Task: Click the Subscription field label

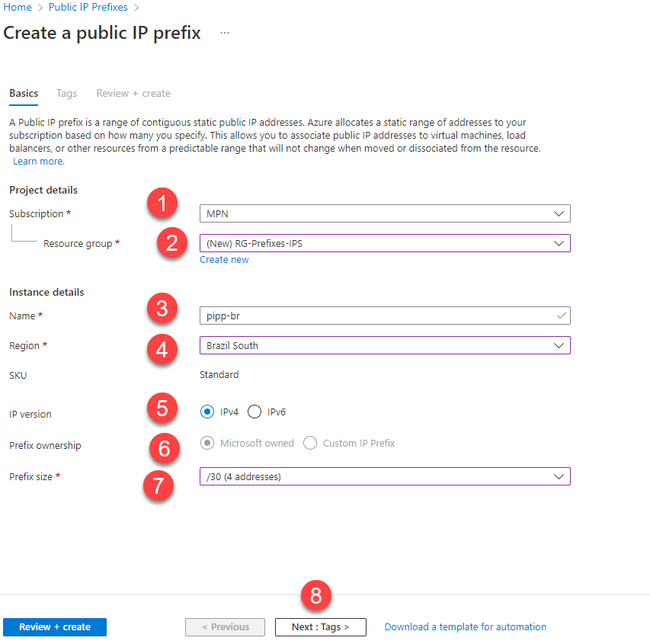Action: [x=36, y=214]
